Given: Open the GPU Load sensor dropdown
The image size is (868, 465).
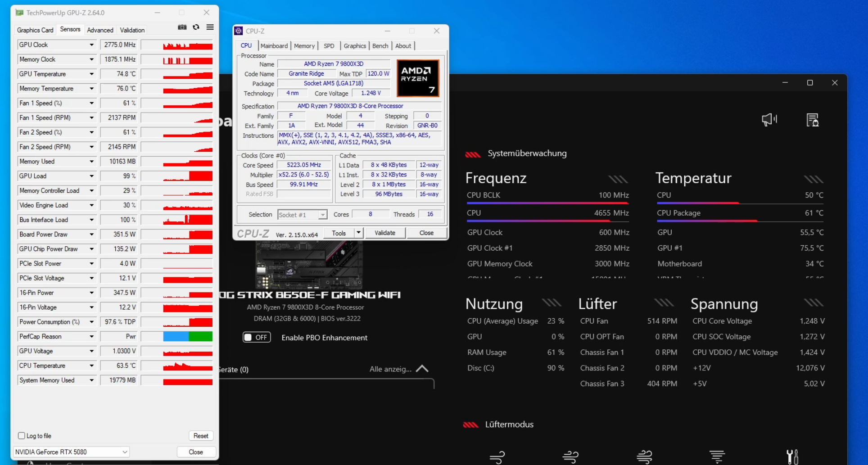Looking at the screenshot, I should (91, 176).
